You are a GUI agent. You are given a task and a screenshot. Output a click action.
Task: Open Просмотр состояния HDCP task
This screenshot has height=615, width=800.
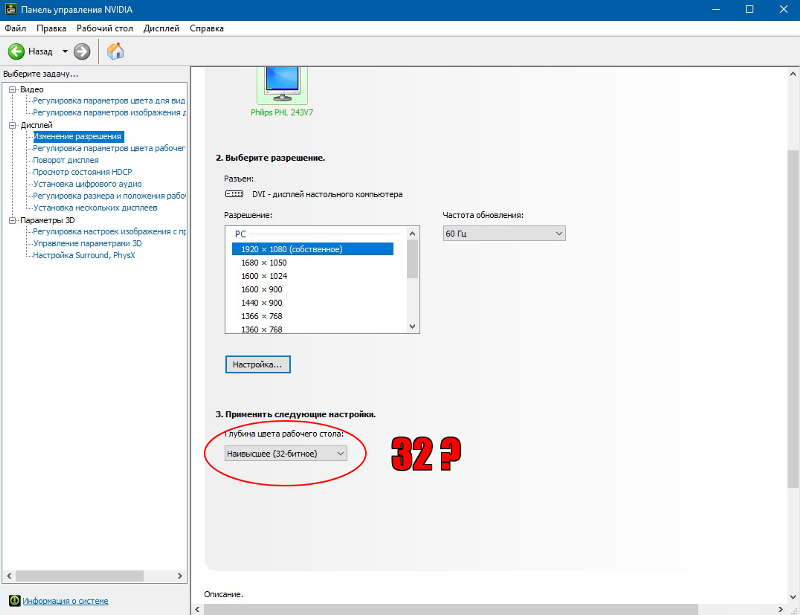tap(82, 172)
